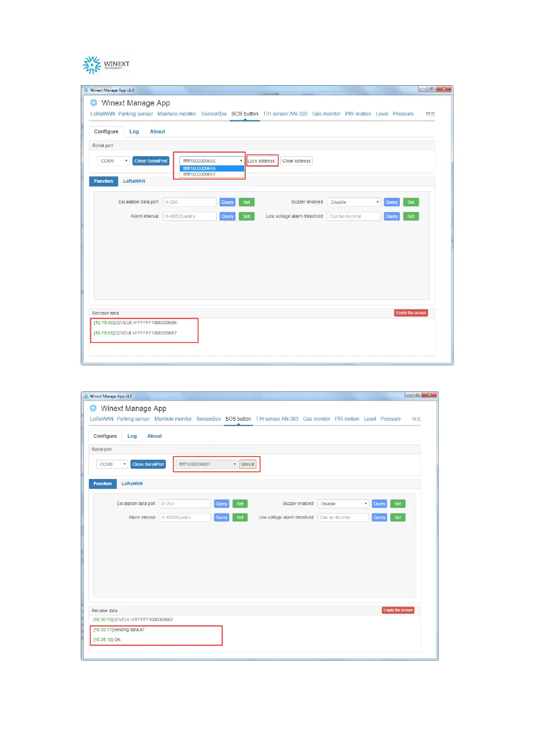
Task: Query Escalation data port in the lower window
Action: 221,504
